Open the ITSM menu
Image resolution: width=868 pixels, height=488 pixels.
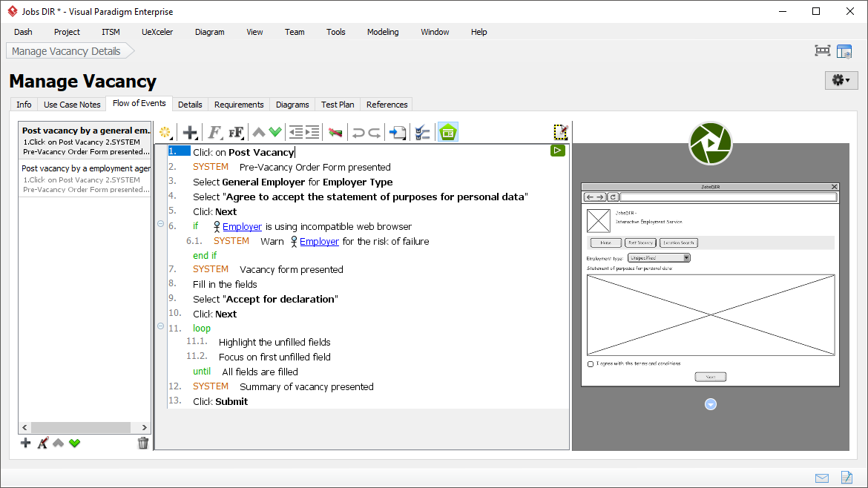point(111,32)
